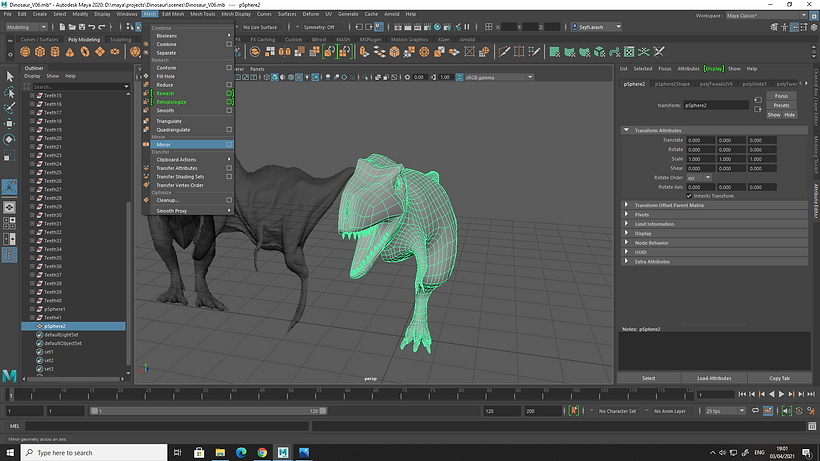Open the Mirror options box
Image resolution: width=820 pixels, height=461 pixels.
(229, 144)
